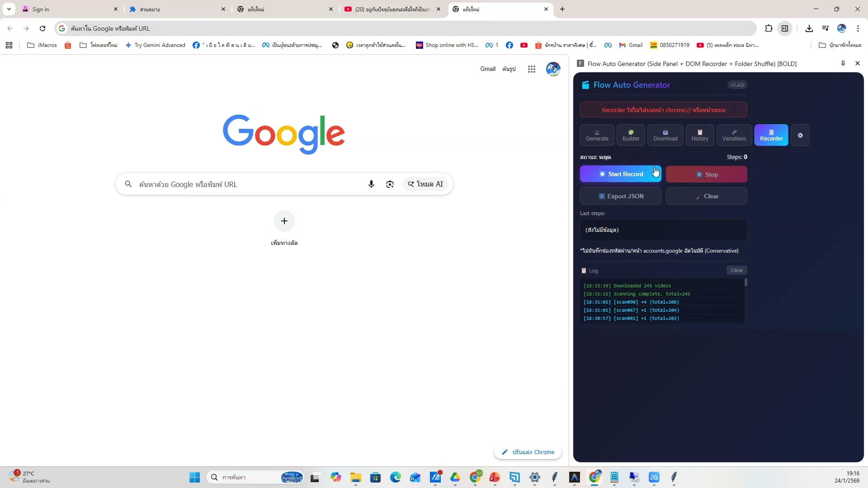
Task: Open Chrome three-dot menu
Action: 858,28
